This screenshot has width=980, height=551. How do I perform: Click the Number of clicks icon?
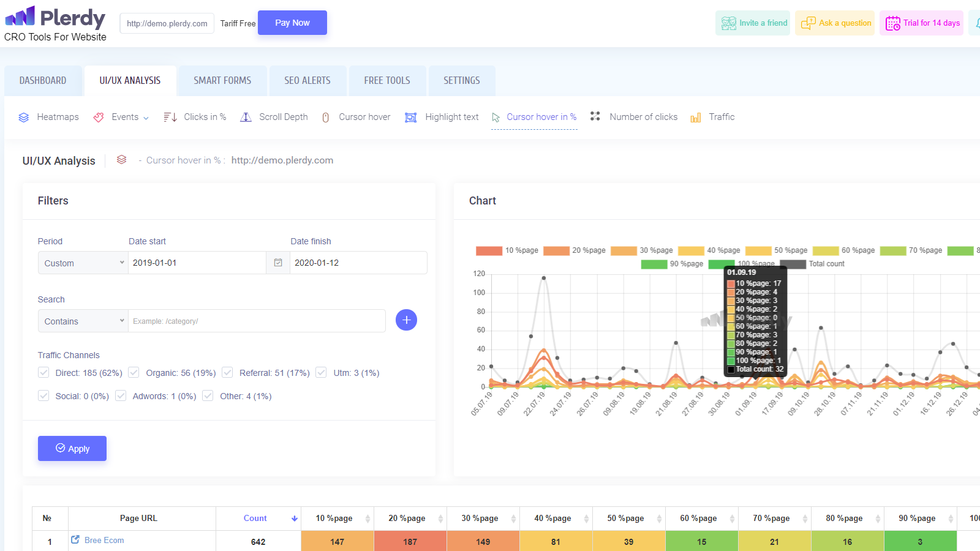(595, 116)
